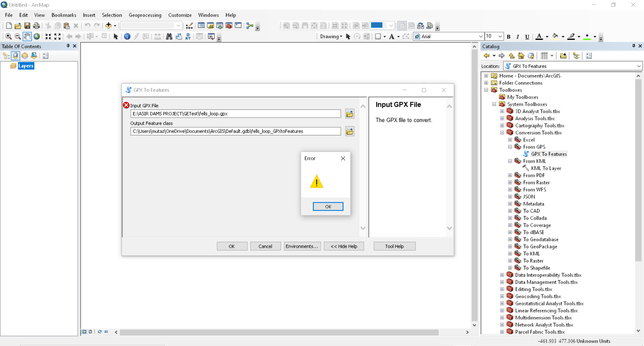The image size is (644, 346).
Task: Click the Find binoculars tool
Action: [x=169, y=37]
